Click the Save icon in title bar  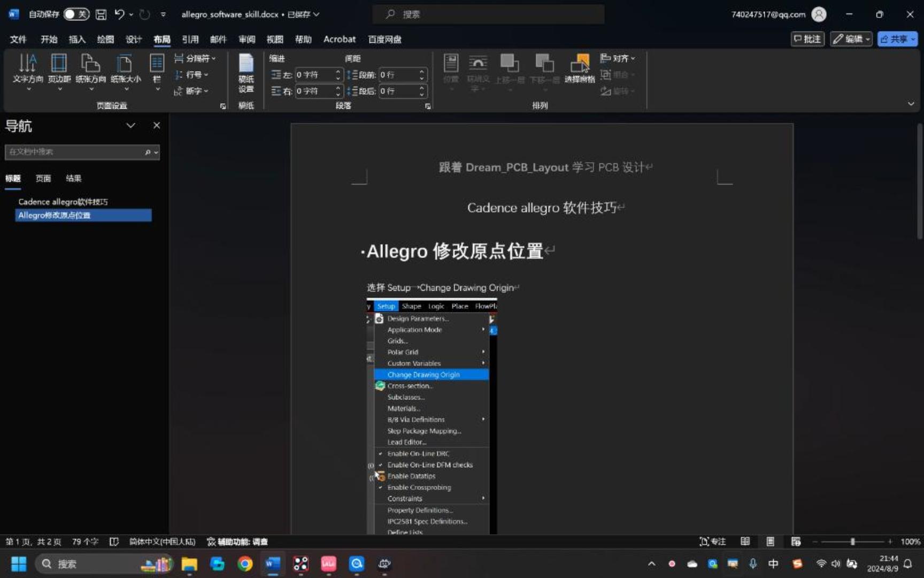[x=101, y=14]
